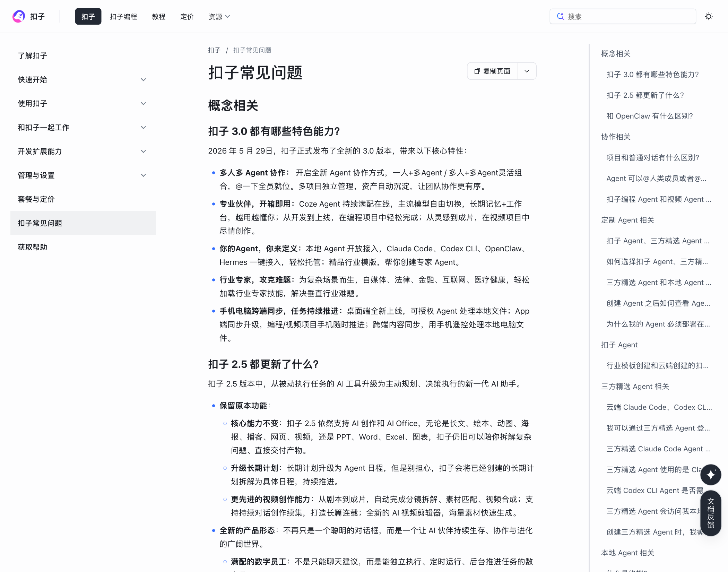The height and width of the screenshot is (572, 728).
Task: Click the 扣子 3.0 都有哪些特色能力? article heading
Action: point(274,131)
